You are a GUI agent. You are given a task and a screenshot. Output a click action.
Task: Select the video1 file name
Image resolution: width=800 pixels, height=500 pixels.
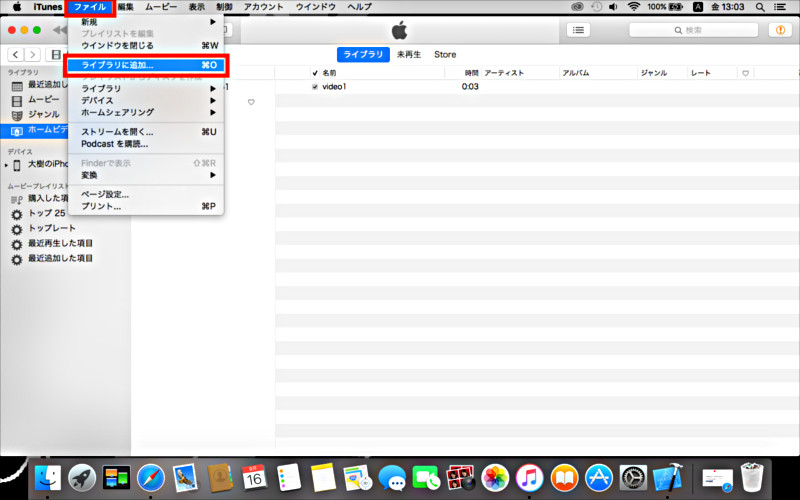coord(334,87)
